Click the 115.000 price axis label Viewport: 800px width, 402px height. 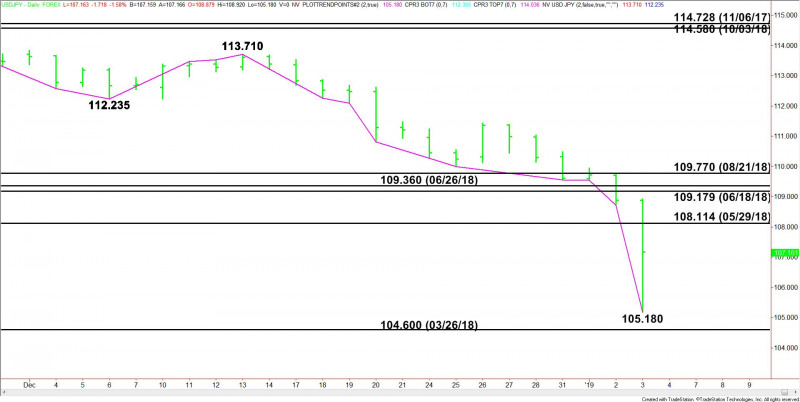[786, 15]
